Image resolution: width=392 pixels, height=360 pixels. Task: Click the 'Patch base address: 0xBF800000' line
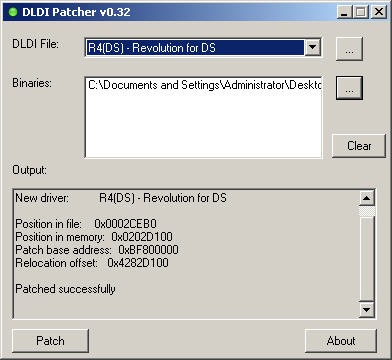(x=97, y=250)
